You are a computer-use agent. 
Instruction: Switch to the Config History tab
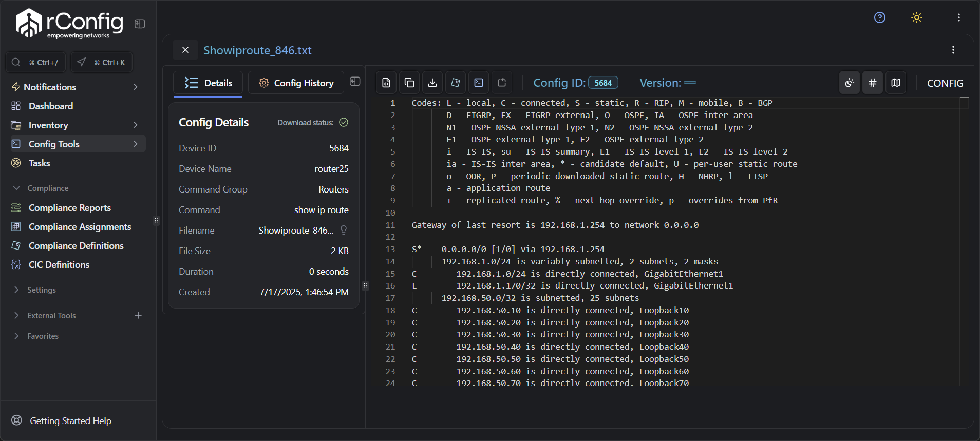point(296,83)
